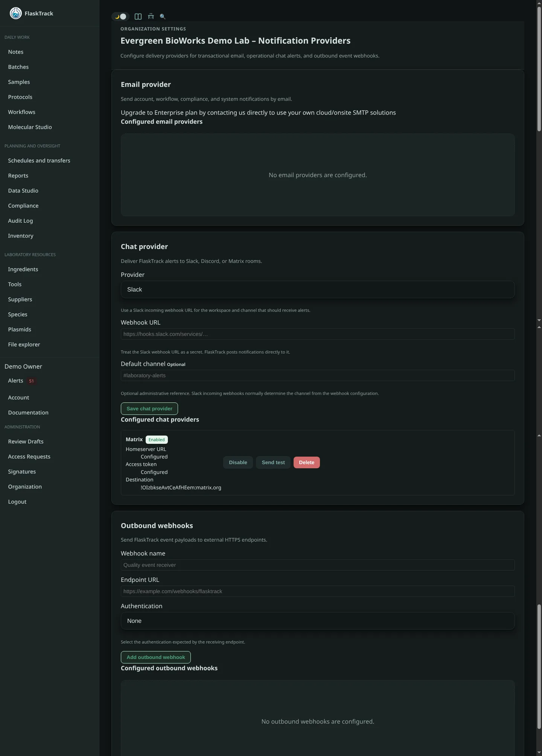542x756 pixels.
Task: Click the lab bench icon in the top toolbar
Action: coord(151,17)
